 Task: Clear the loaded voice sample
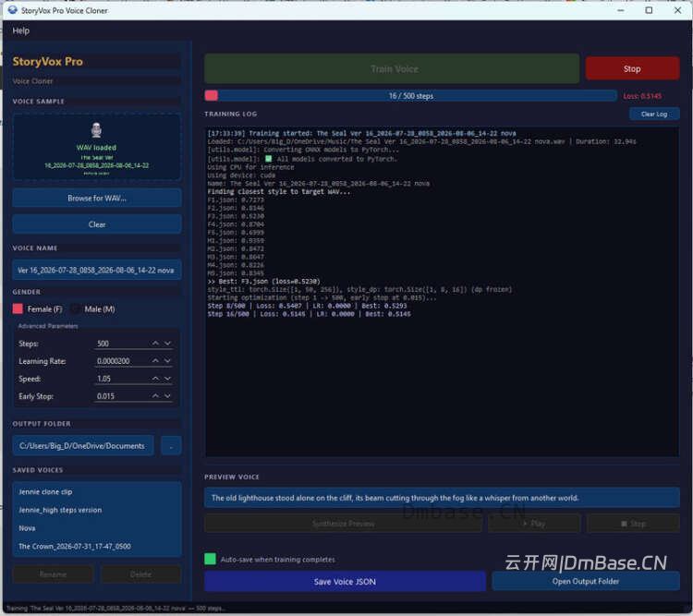97,224
